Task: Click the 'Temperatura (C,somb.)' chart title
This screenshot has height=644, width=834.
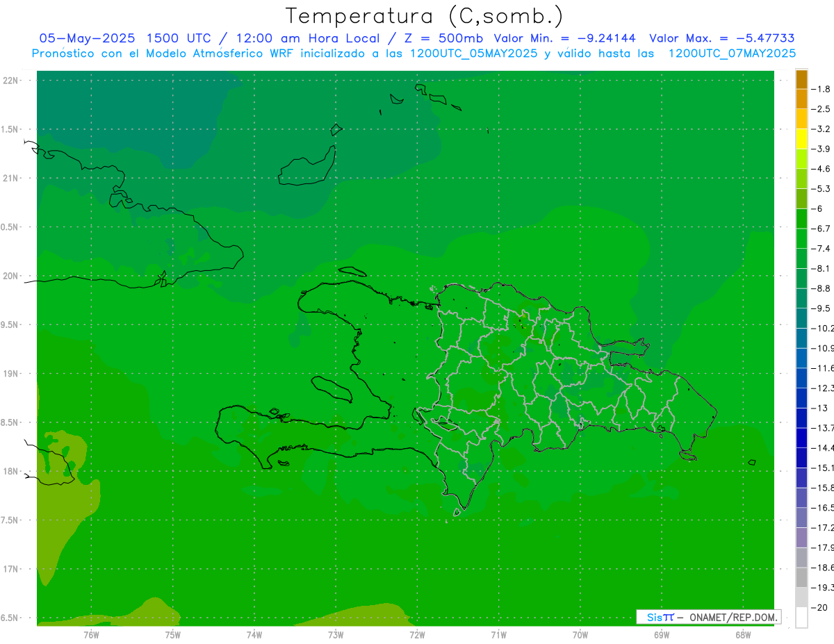Action: pyautogui.click(x=425, y=16)
